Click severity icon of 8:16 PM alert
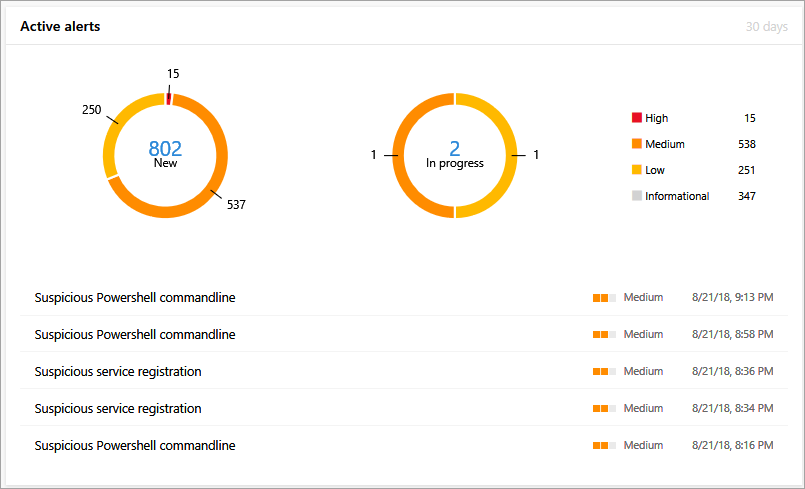The image size is (805, 489). click(x=604, y=445)
